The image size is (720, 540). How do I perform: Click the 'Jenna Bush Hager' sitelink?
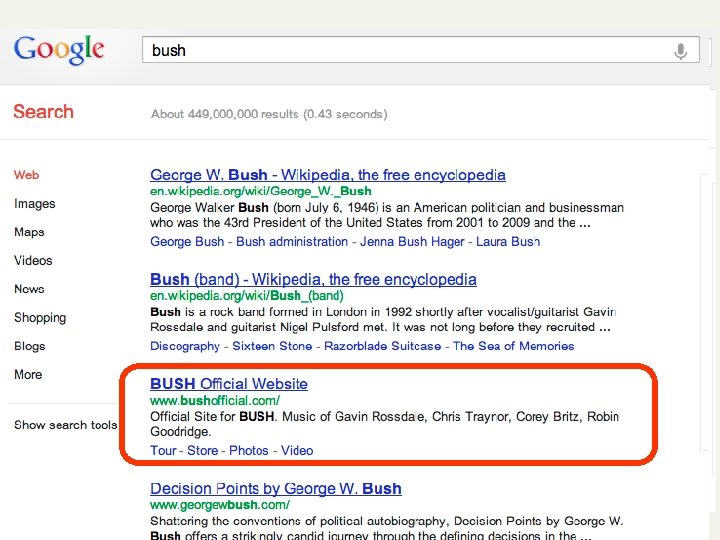pyautogui.click(x=412, y=242)
